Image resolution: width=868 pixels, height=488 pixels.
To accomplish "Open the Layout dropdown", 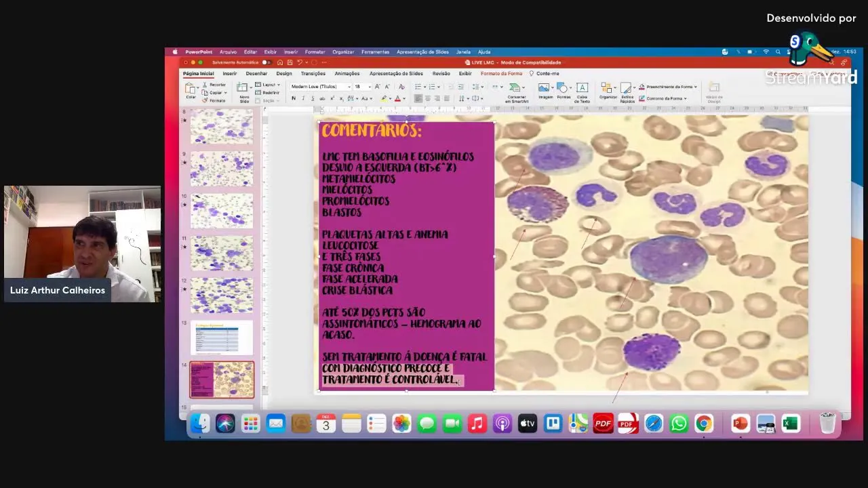I will click(x=268, y=85).
